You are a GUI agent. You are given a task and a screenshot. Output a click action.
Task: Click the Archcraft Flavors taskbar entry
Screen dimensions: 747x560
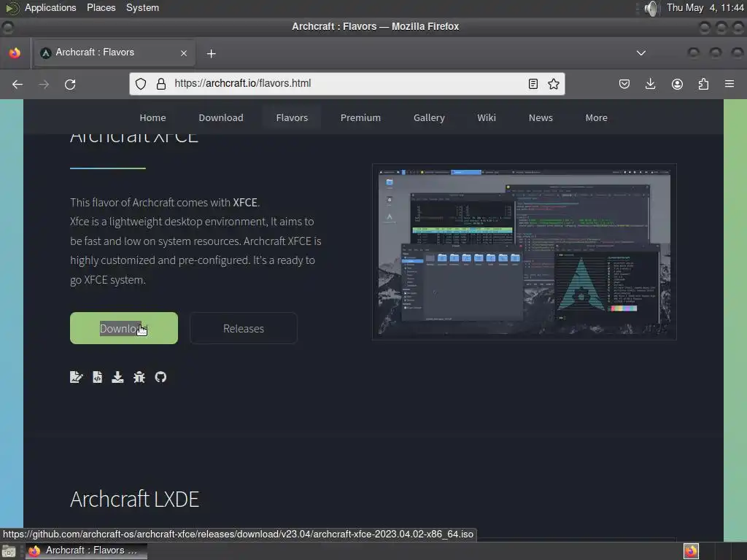86,551
